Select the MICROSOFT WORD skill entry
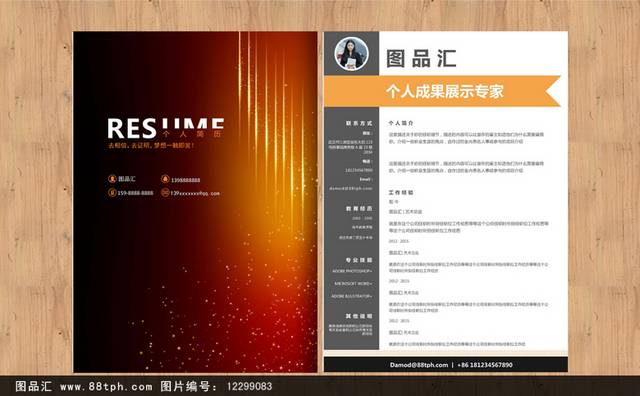This screenshot has width=640, height=396. pyautogui.click(x=353, y=283)
